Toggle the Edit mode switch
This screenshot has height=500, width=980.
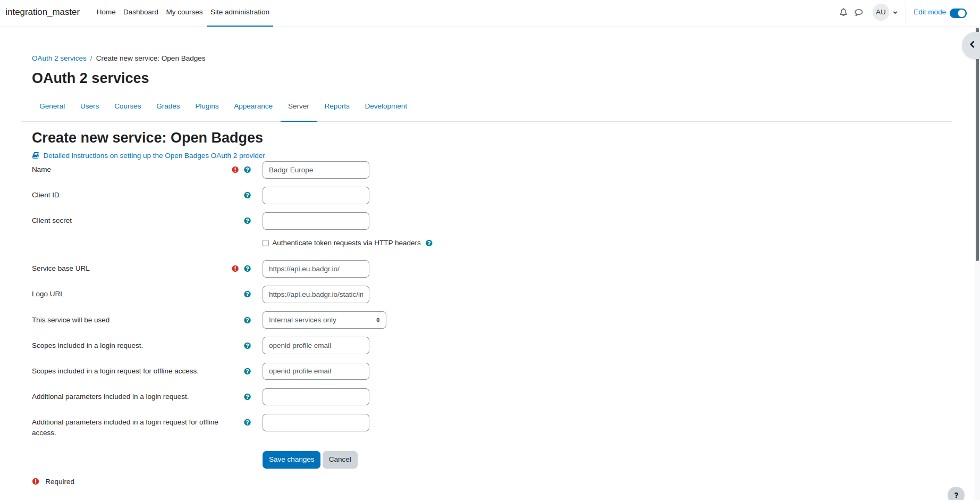point(958,13)
